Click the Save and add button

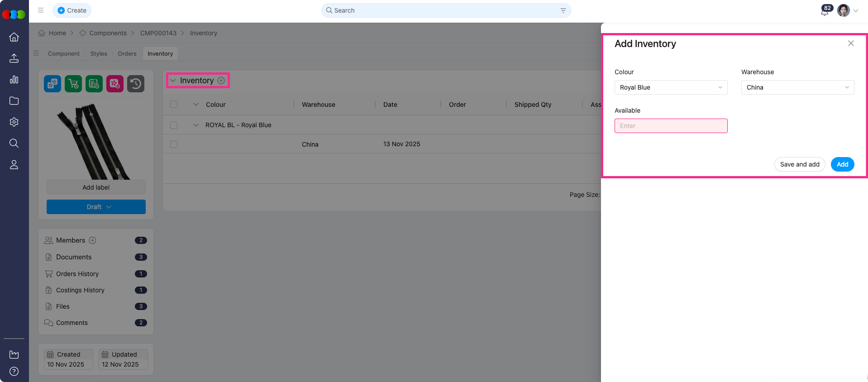tap(800, 164)
